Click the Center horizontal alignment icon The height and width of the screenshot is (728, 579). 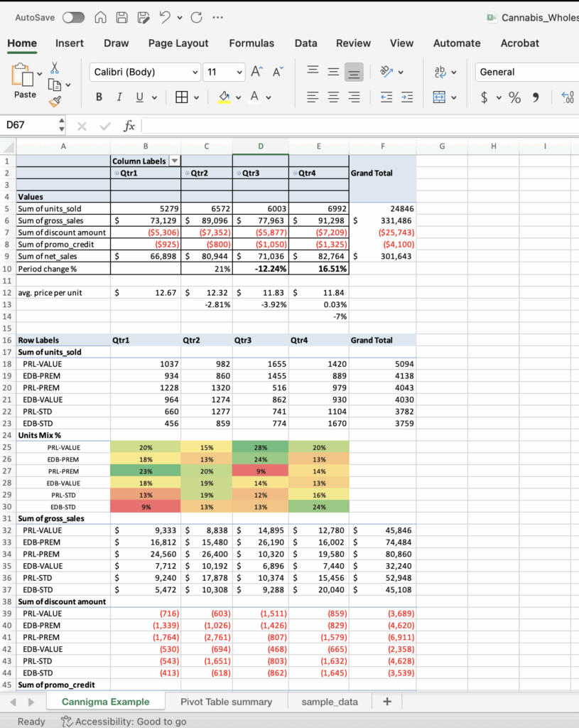333,97
